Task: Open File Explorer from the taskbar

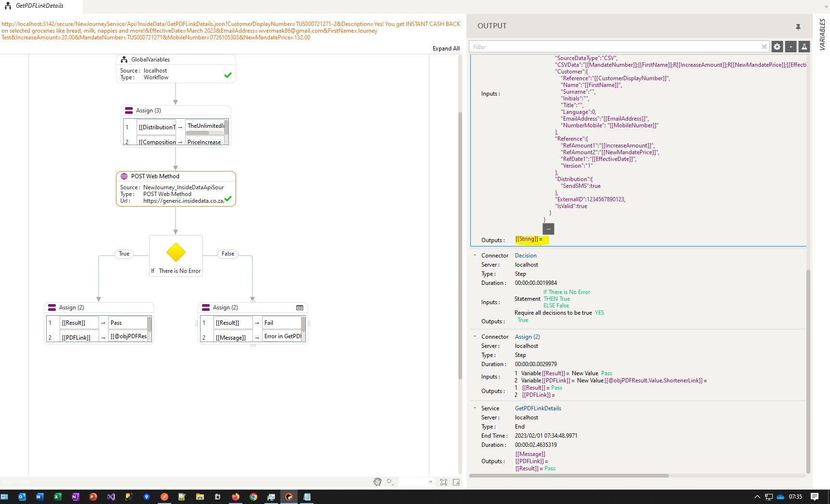Action: 200,497
